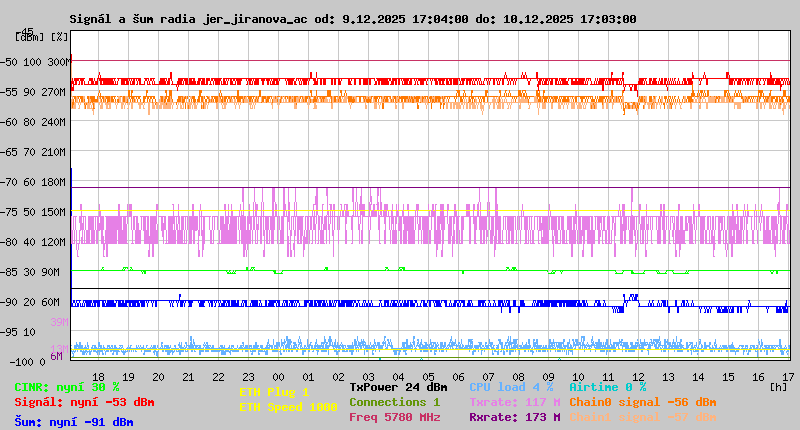Click the start timestamp '9.12.2025 17:04:00' in title
800x430 pixels.
pos(405,19)
